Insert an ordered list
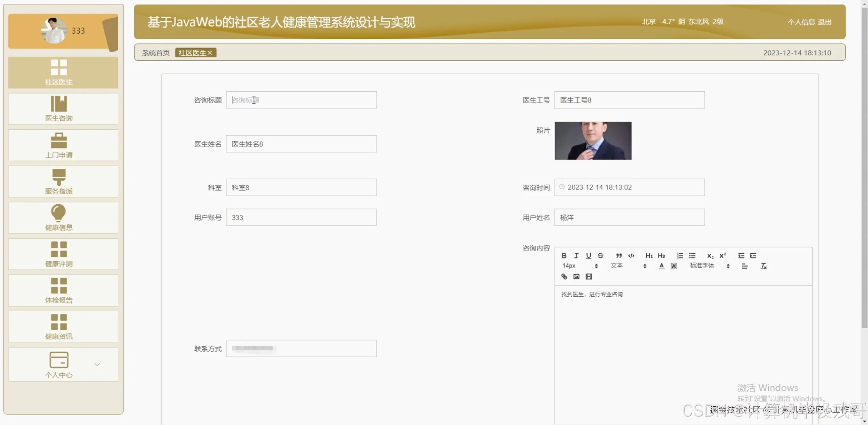This screenshot has width=868, height=425. tap(679, 256)
